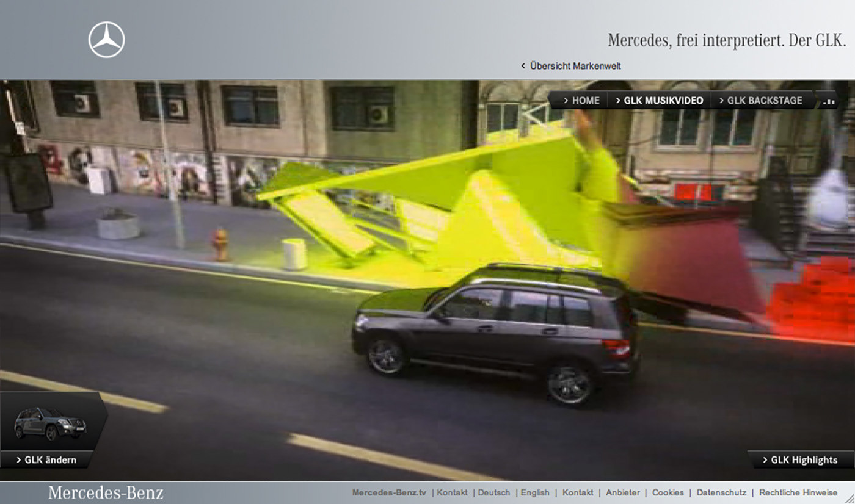Open Kontakt link right after Mercedes-Benz.tv

coord(452,492)
